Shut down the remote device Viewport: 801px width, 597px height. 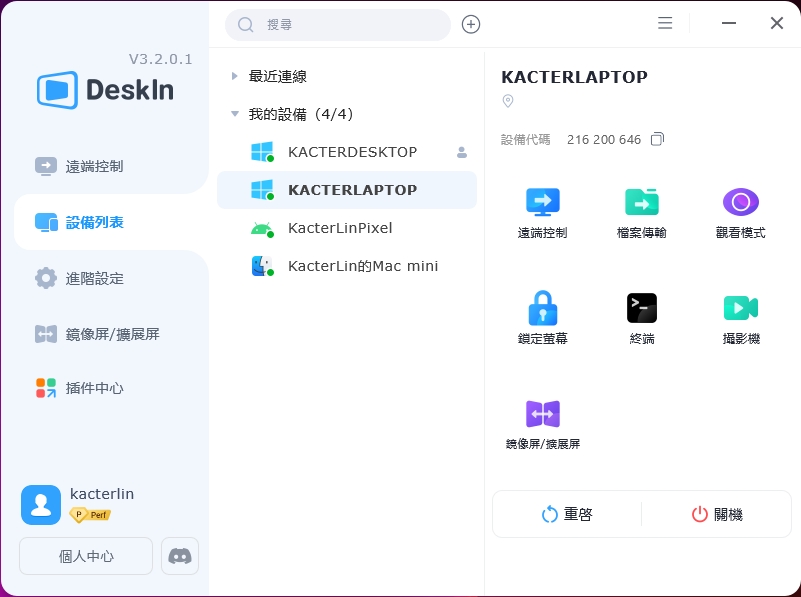pyautogui.click(x=717, y=514)
